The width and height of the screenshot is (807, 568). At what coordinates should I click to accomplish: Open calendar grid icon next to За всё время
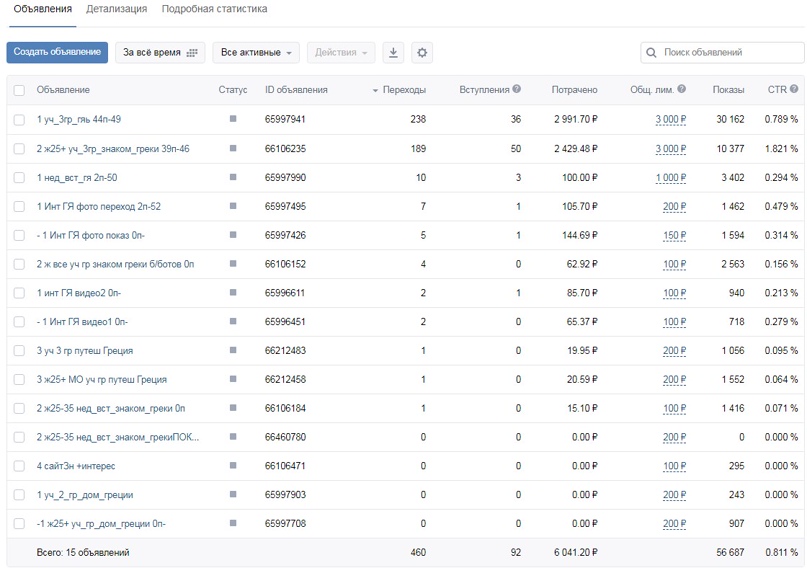click(x=192, y=52)
